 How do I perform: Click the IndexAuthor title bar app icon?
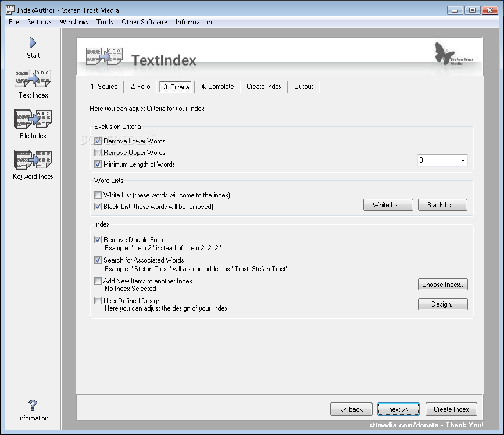(10, 10)
